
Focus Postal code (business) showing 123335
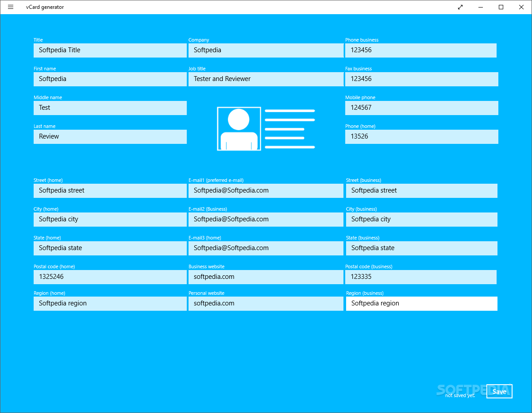click(x=421, y=277)
